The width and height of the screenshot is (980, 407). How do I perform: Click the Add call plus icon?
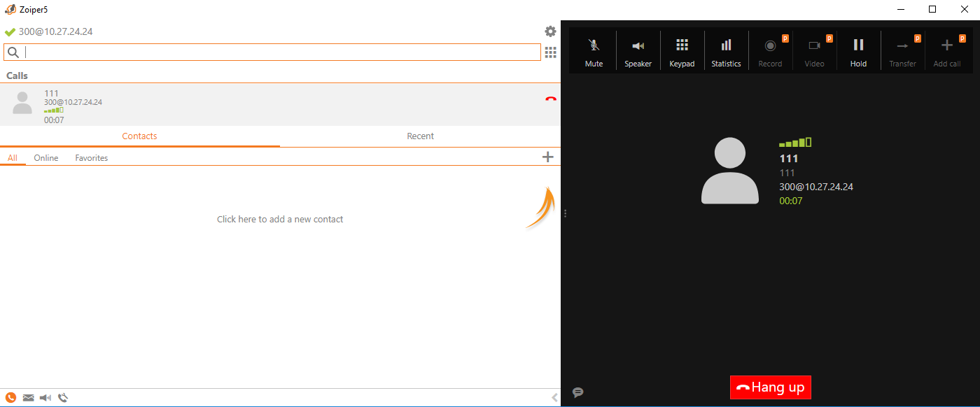pos(946,46)
